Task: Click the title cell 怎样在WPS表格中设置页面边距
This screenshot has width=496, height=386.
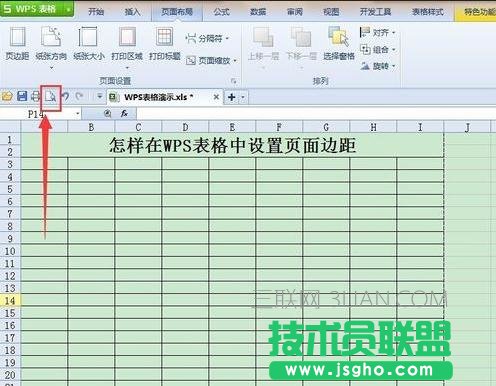Action: click(232, 146)
